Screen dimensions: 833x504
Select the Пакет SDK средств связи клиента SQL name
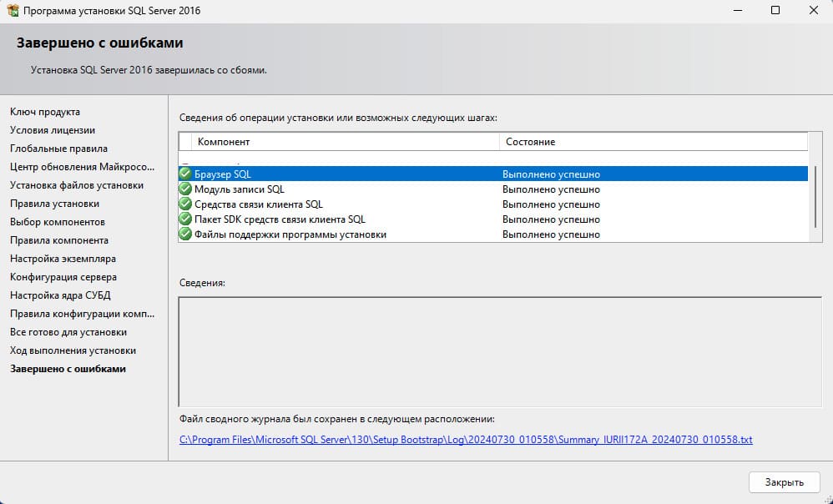click(280, 219)
